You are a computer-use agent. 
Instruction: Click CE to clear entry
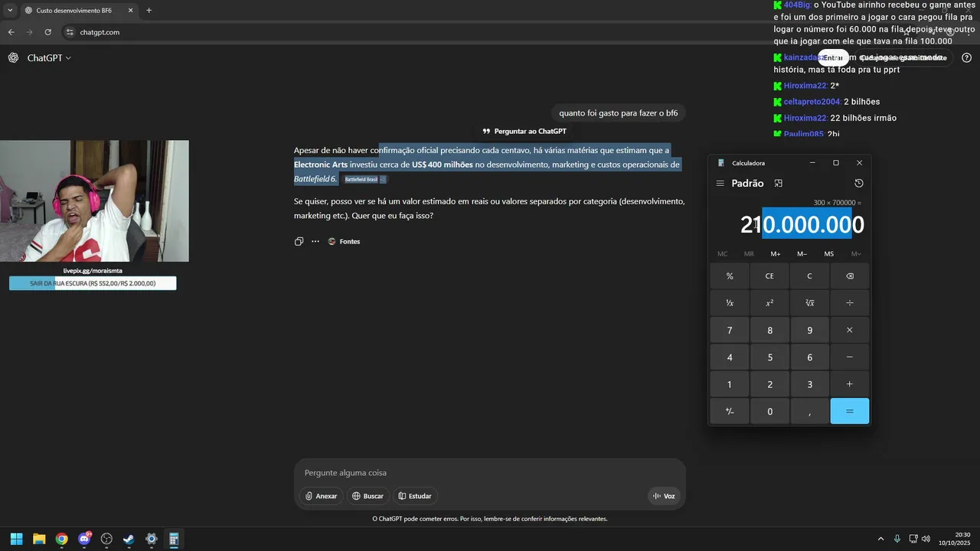[x=769, y=276]
